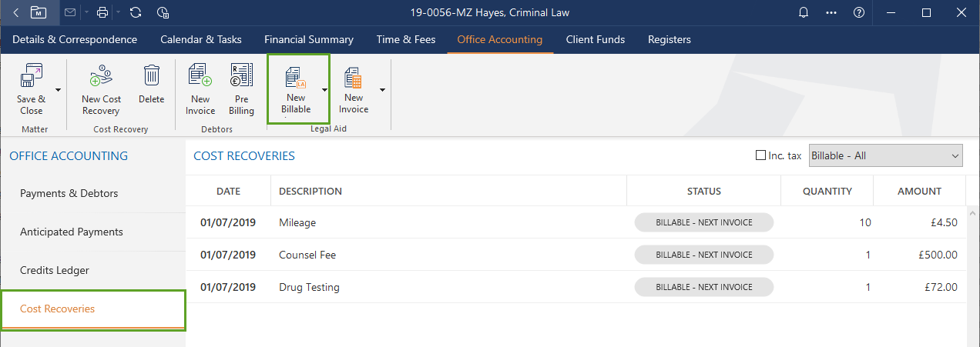Click the Delete trash can icon

(152, 77)
